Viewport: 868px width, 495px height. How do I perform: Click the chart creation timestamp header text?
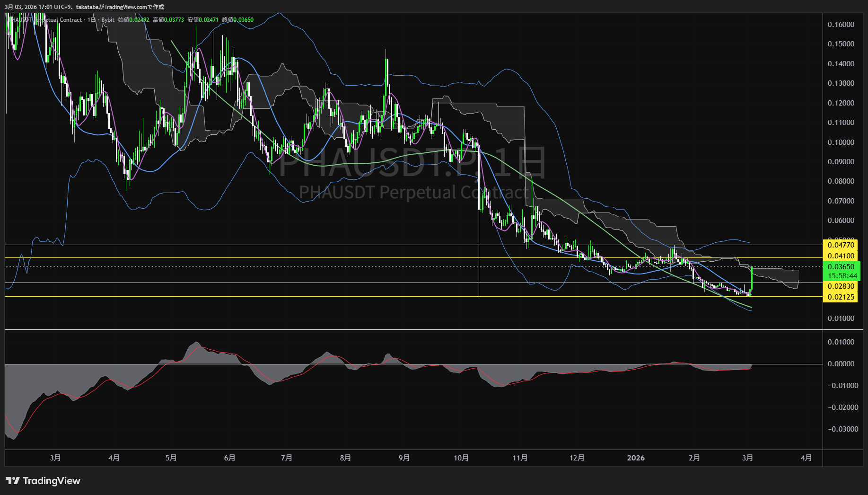[x=84, y=7]
